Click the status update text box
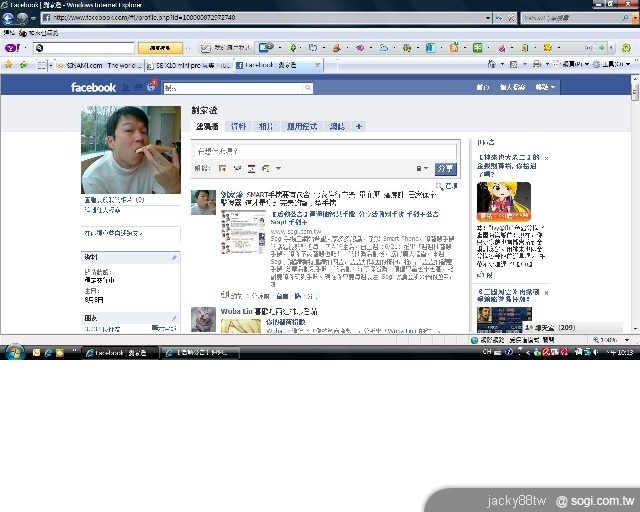This screenshot has height=512, width=640. (326, 151)
